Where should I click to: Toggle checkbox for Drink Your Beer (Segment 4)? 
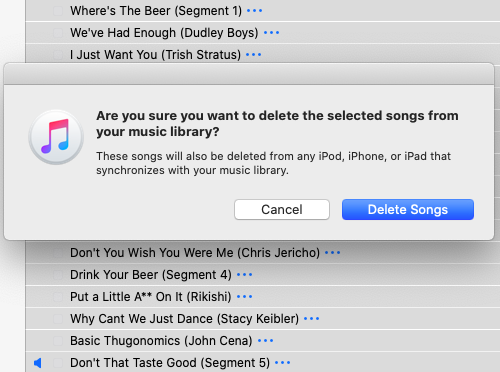coord(58,275)
